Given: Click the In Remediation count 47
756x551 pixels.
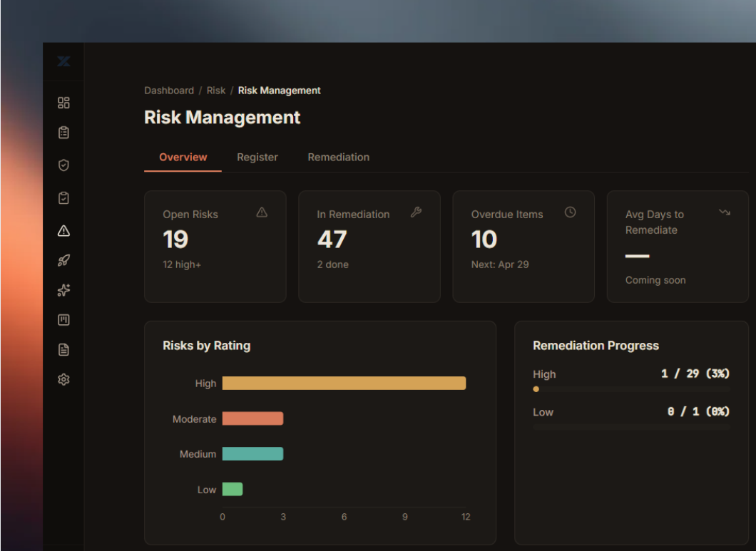Looking at the screenshot, I should (x=332, y=239).
